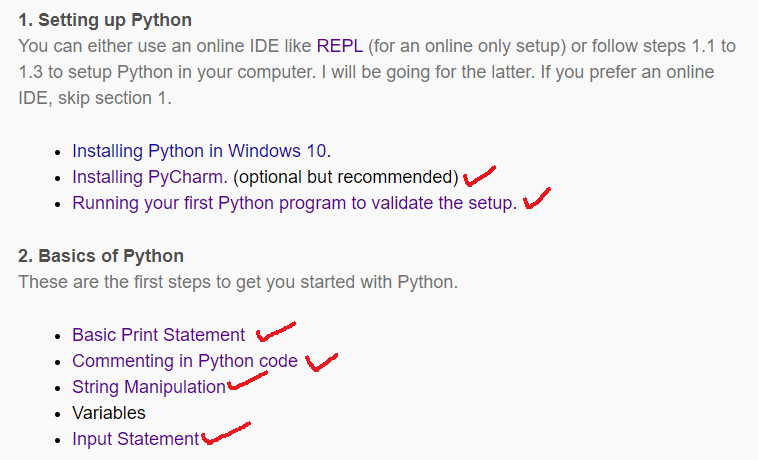Click red checkmark next to String Manipulation

[247, 381]
